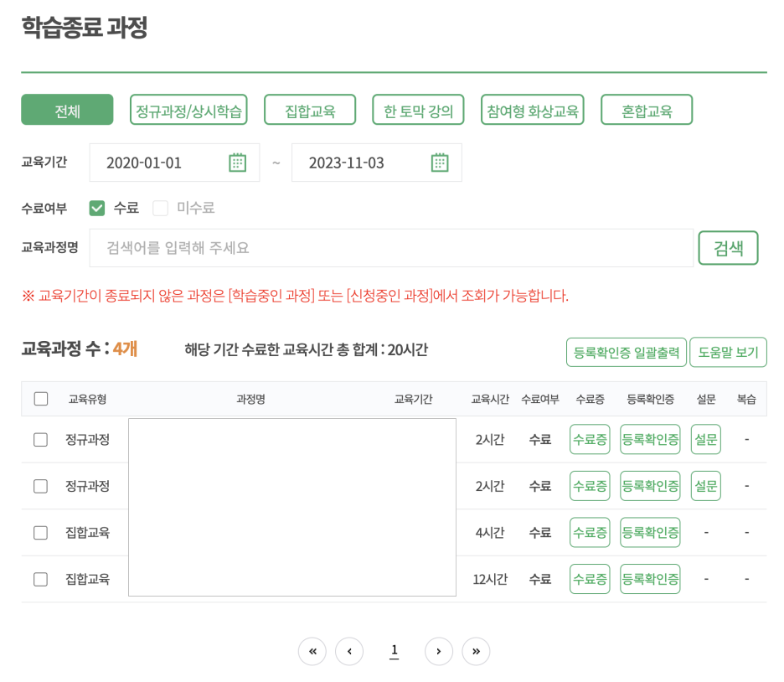Screen dimensions: 784x682
Task: Uncheck the 수료 checkbox
Action: click(97, 208)
